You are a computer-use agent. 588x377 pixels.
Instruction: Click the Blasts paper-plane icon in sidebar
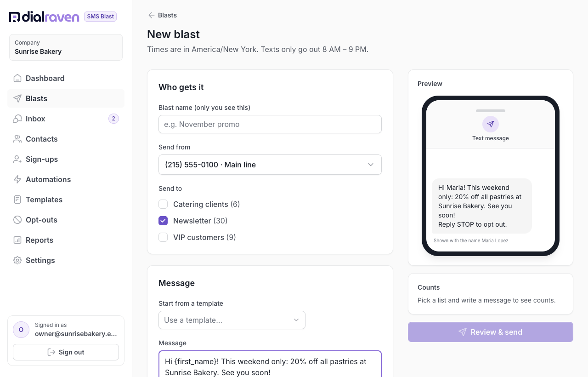17,98
